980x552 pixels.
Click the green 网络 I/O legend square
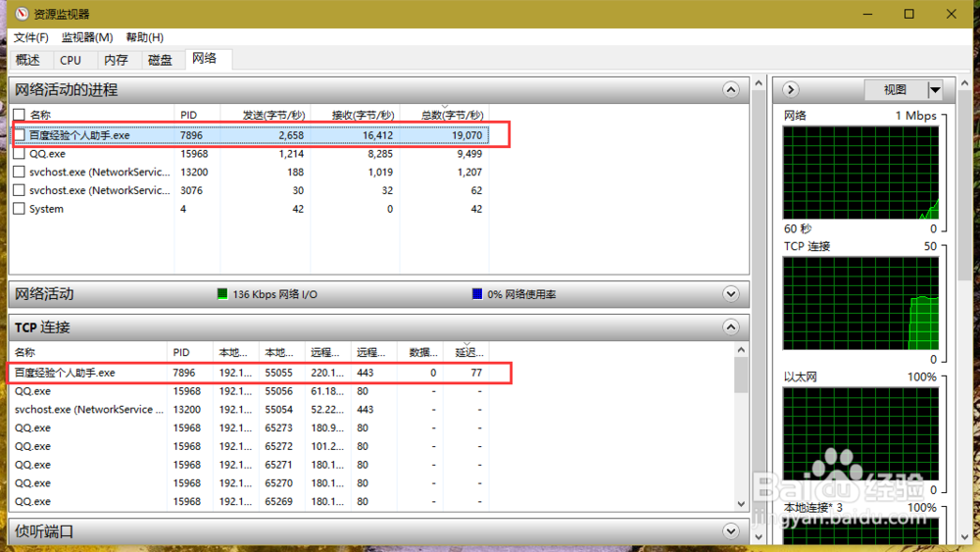point(221,294)
